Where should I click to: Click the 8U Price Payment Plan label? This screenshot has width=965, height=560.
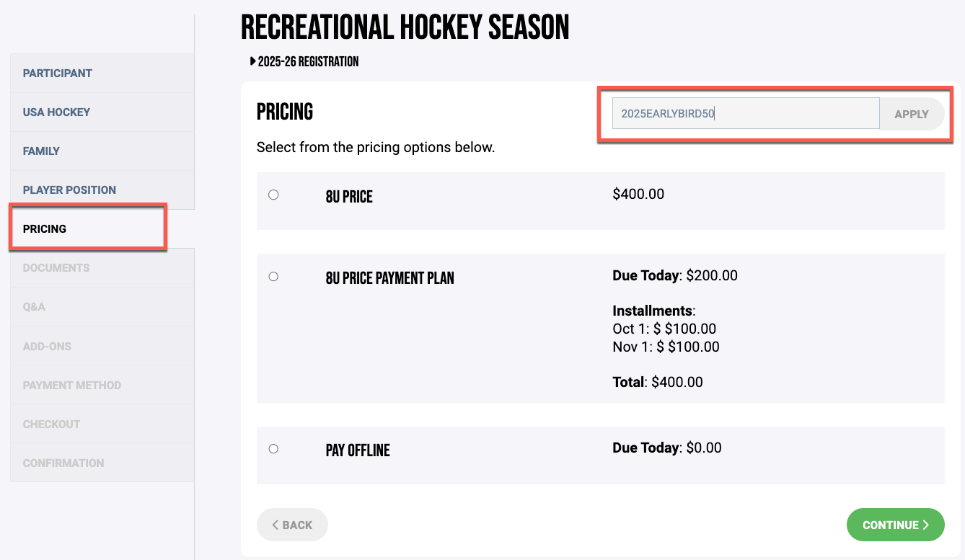click(389, 278)
